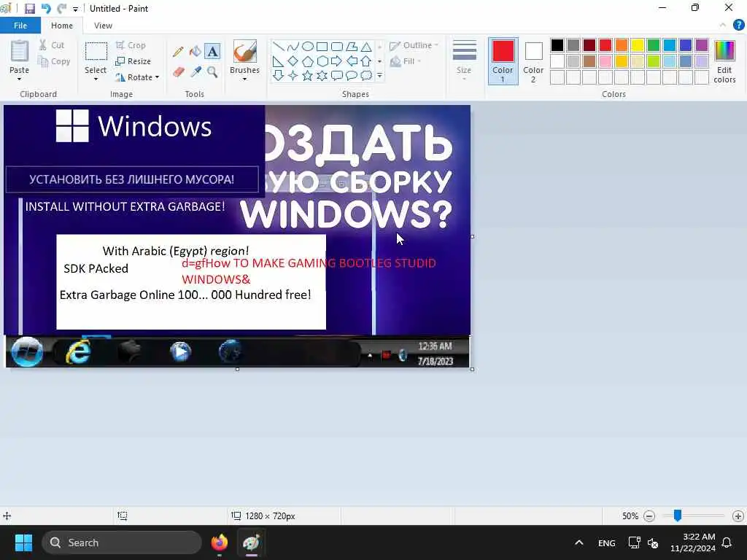Choose the Pentagon shape

click(x=308, y=61)
